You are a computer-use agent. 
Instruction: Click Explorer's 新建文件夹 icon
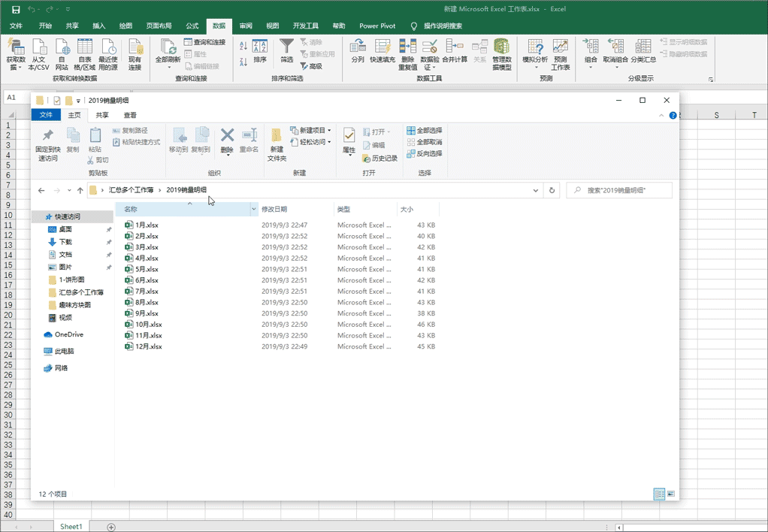click(x=277, y=136)
